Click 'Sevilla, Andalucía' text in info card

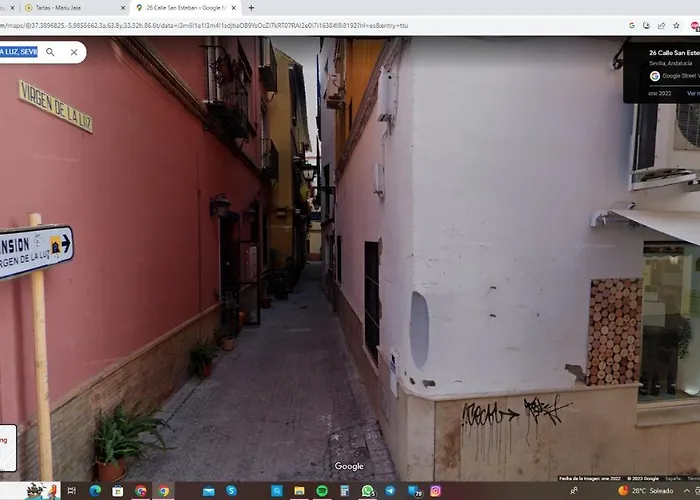tap(671, 63)
